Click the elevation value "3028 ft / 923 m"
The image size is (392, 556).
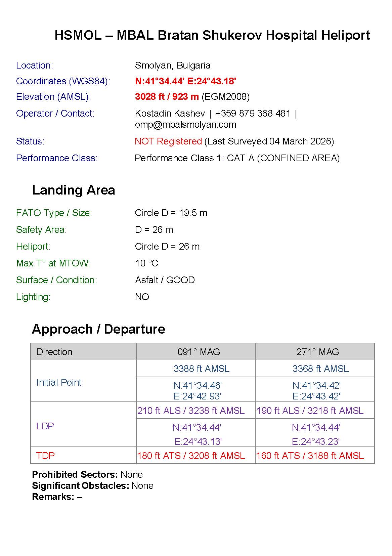[x=167, y=97]
